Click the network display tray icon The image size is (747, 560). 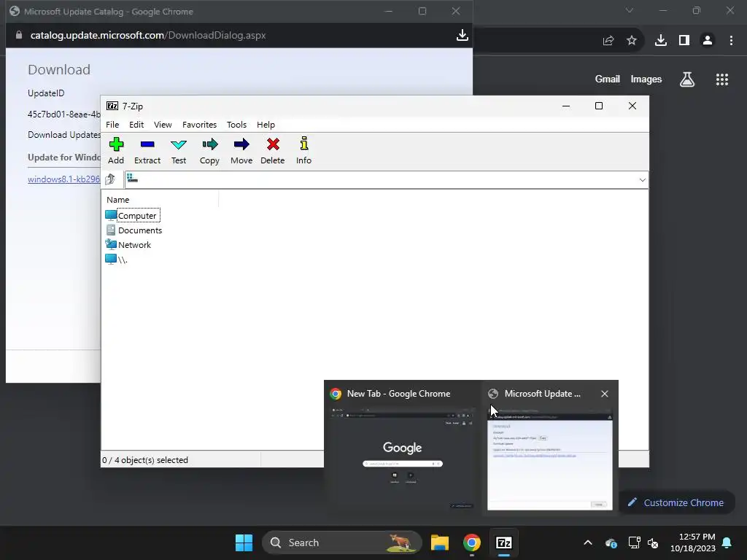pos(634,542)
